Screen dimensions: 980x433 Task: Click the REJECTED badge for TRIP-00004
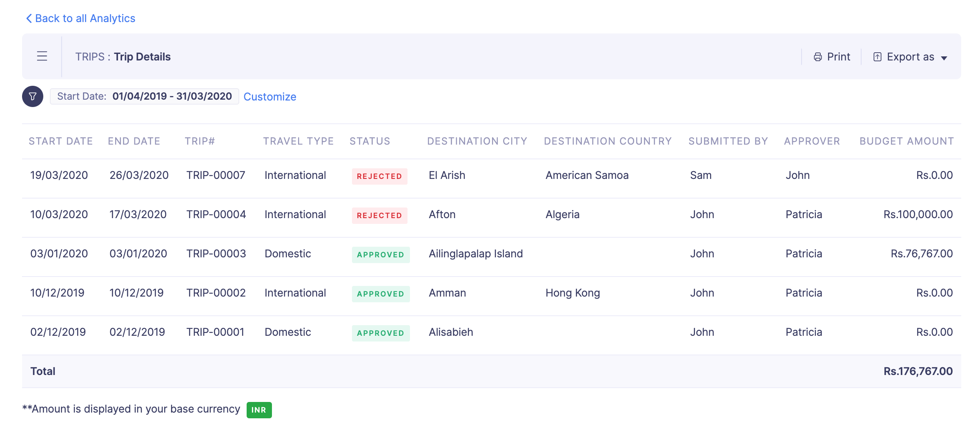point(380,216)
